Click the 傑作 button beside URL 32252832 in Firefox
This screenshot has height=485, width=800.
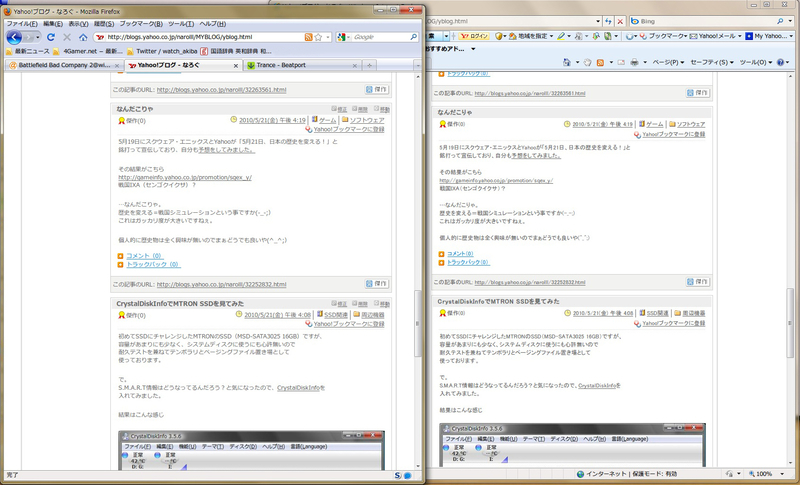click(x=377, y=284)
